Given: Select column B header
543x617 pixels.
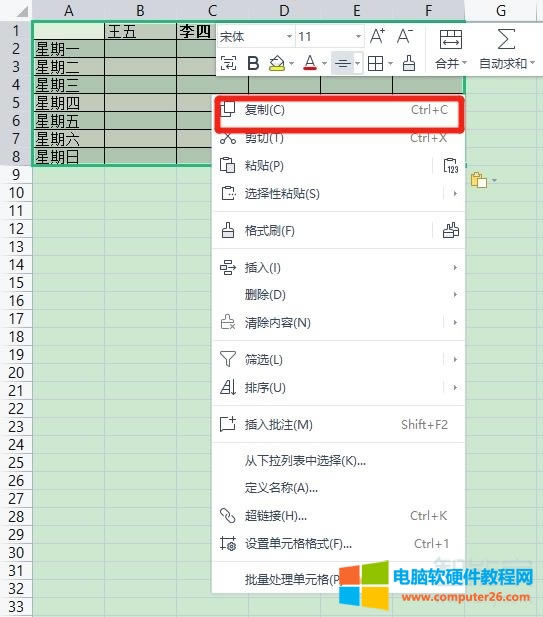Looking at the screenshot, I should pos(140,10).
